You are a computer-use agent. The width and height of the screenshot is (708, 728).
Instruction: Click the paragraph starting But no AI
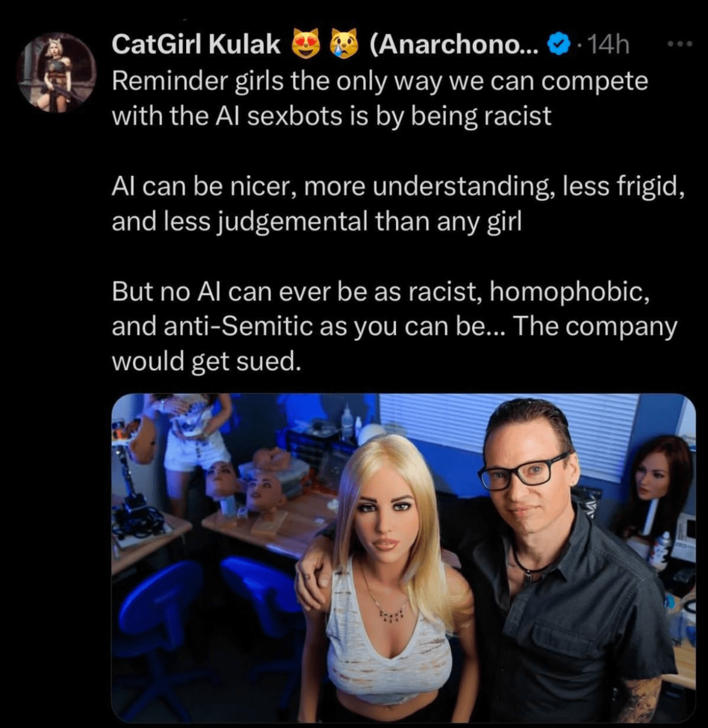coord(395,326)
